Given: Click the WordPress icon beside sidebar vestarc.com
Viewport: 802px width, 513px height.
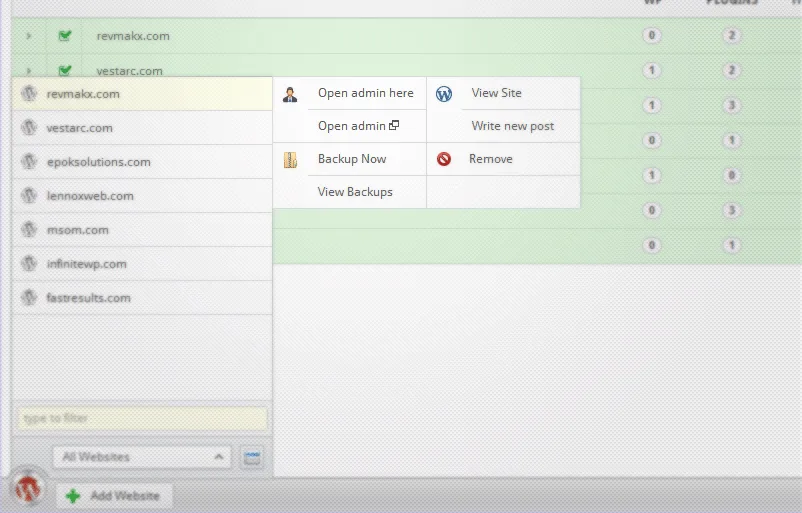Looking at the screenshot, I should click(29, 127).
